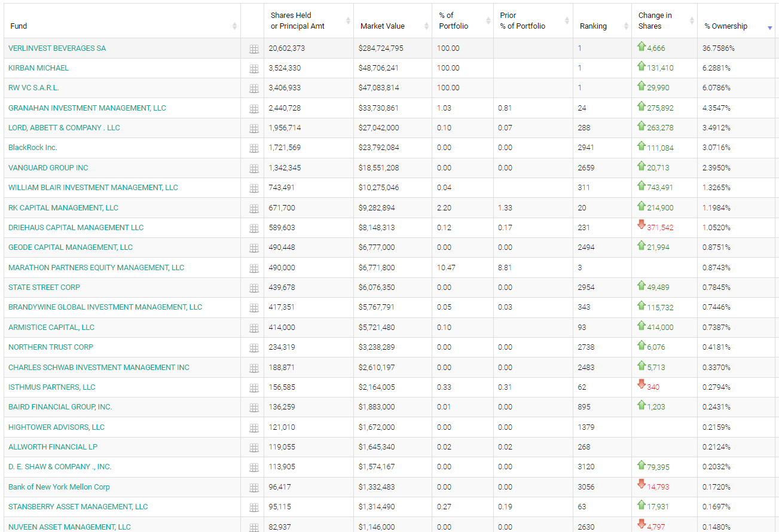This screenshot has width=779, height=532.
Task: Select change in shares value 14,793
Action: coord(658,487)
